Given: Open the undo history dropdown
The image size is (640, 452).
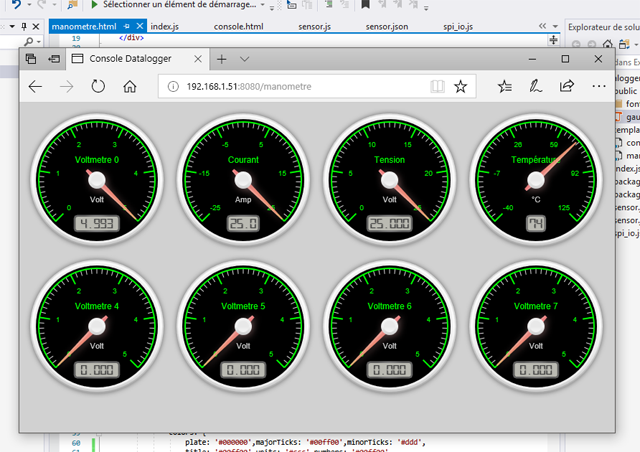Looking at the screenshot, I should [29, 5].
